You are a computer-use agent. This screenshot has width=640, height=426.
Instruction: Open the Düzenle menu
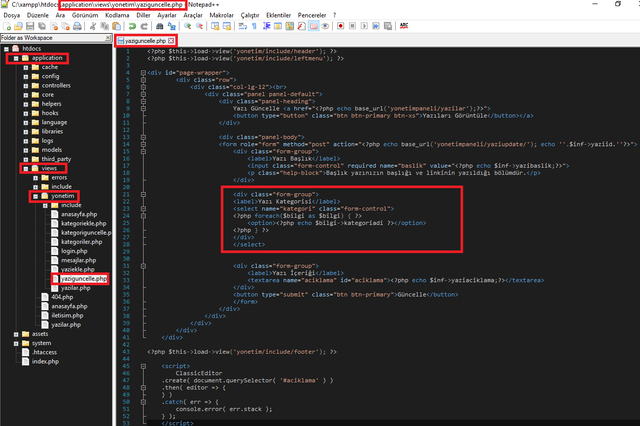(x=38, y=15)
